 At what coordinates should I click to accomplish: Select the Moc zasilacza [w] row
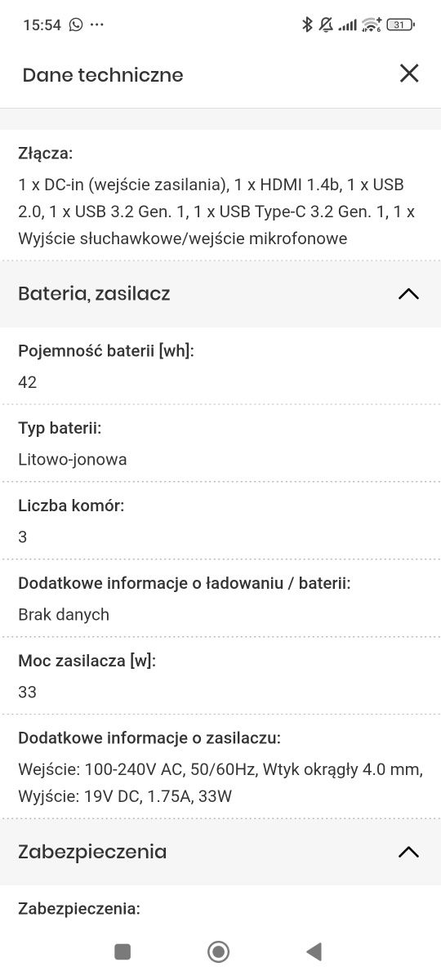(x=220, y=676)
